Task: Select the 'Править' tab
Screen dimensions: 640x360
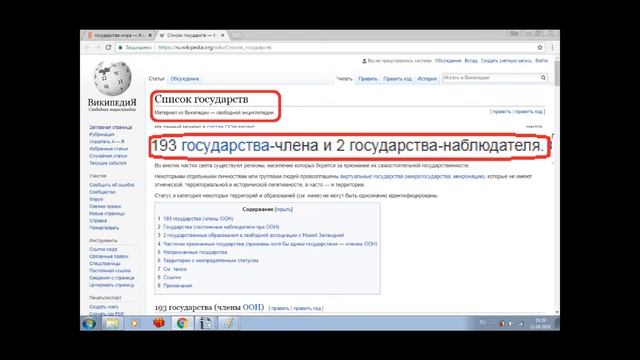Action: pyautogui.click(x=368, y=79)
